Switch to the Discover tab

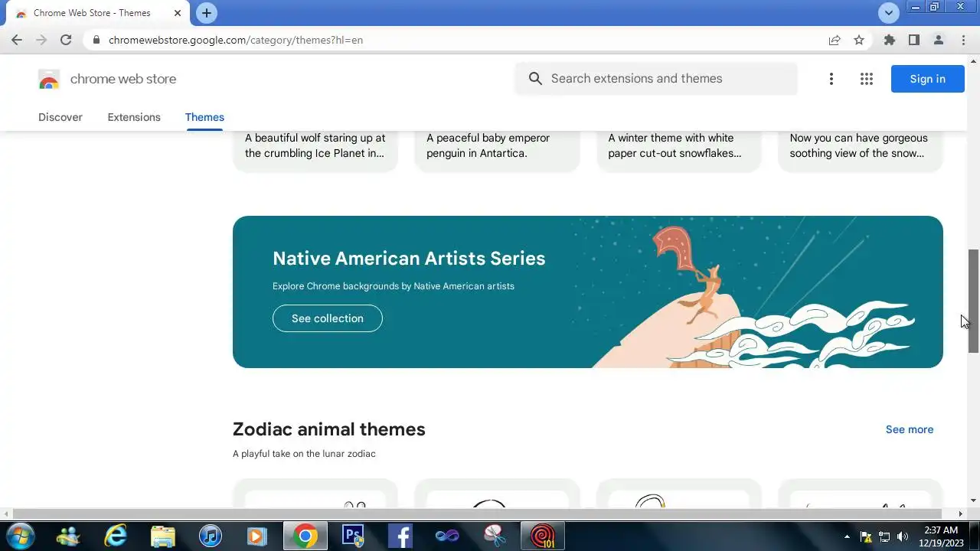[60, 117]
